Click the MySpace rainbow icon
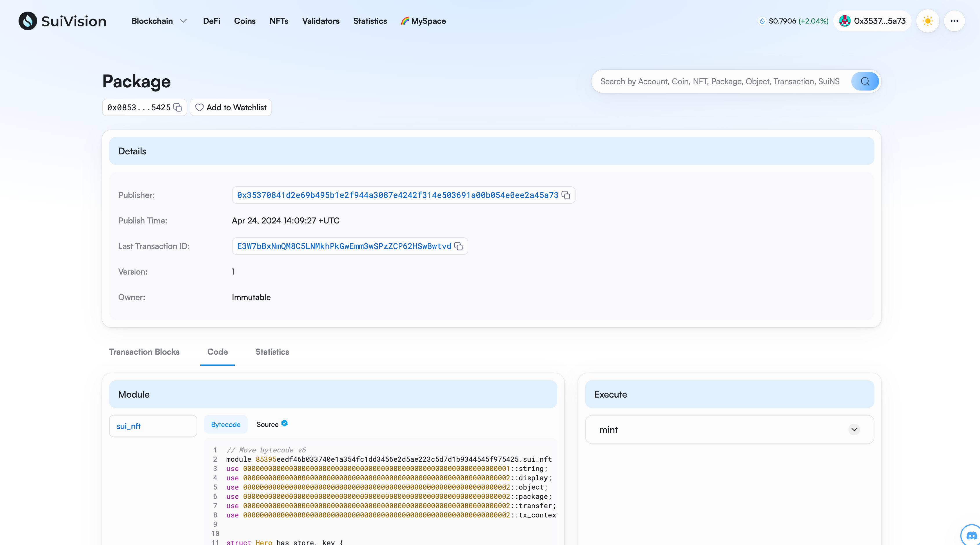The image size is (980, 545). tap(405, 21)
